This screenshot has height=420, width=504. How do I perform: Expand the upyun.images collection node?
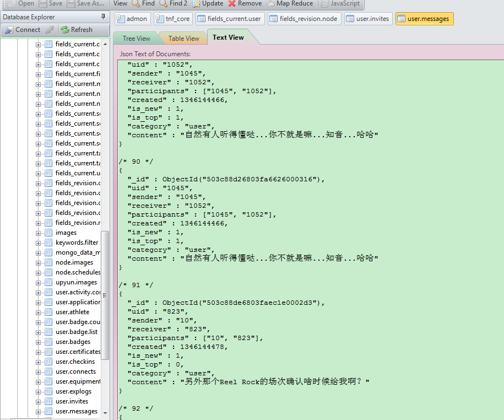pyautogui.click(x=38, y=283)
